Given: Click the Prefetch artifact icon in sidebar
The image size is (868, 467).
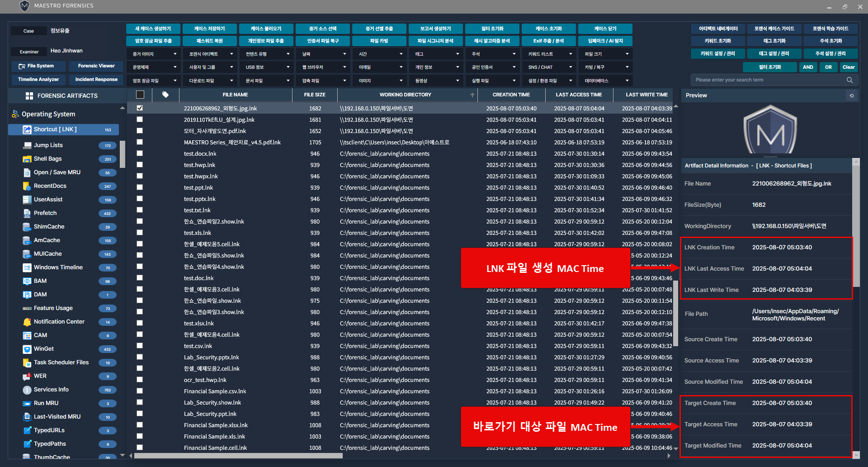Looking at the screenshot, I should (27, 213).
